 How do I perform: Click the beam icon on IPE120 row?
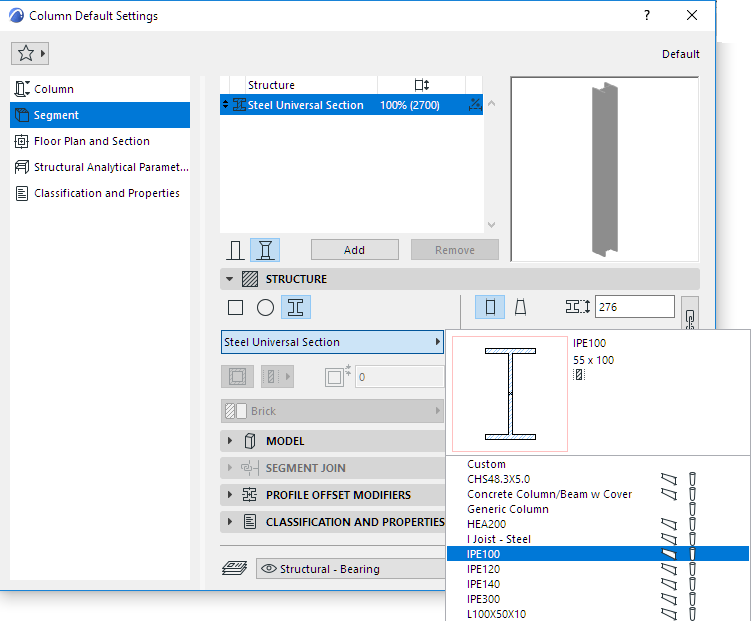coord(669,569)
